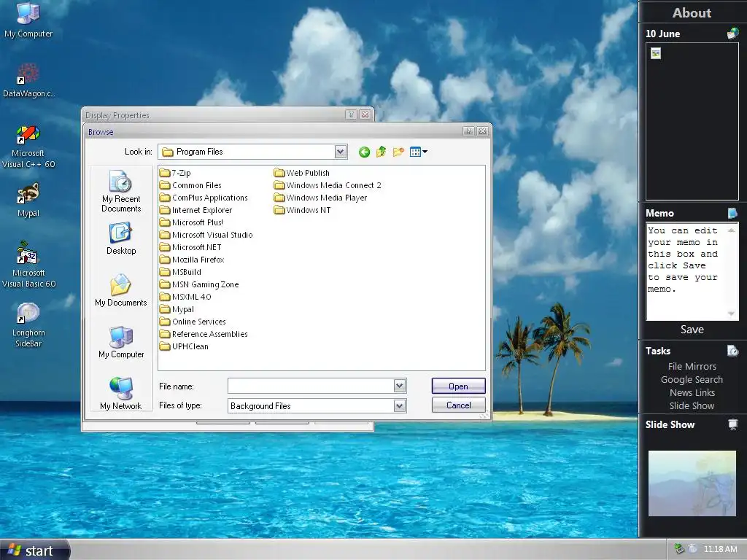Click the slide show preview thumbnail
The width and height of the screenshot is (747, 560).
(x=692, y=483)
